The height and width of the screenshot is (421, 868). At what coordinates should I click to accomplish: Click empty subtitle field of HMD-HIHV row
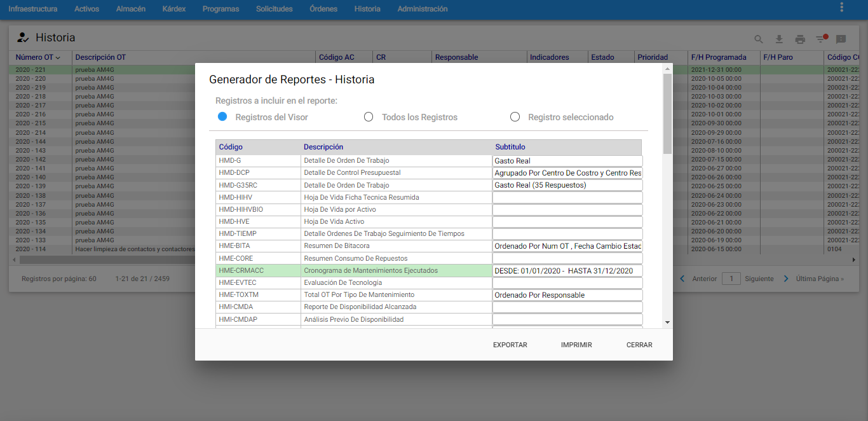pyautogui.click(x=567, y=197)
